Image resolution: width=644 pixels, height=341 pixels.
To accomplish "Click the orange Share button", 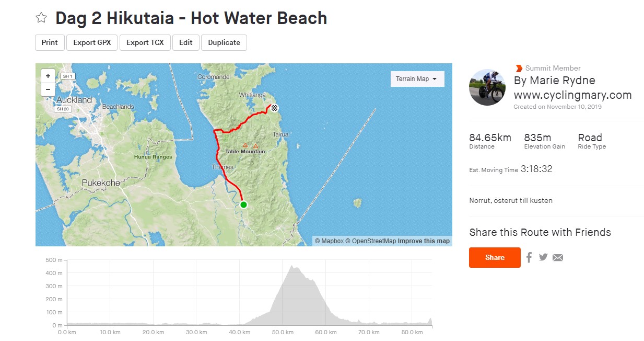I will (x=494, y=257).
